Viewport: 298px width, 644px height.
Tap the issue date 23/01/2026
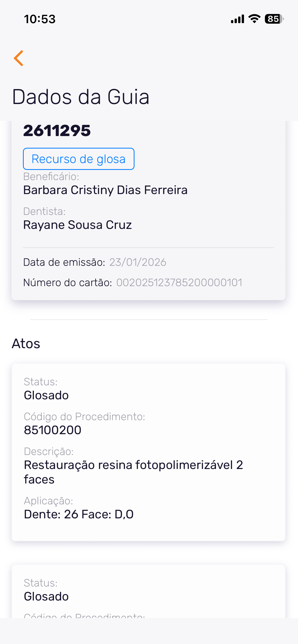pos(138,262)
